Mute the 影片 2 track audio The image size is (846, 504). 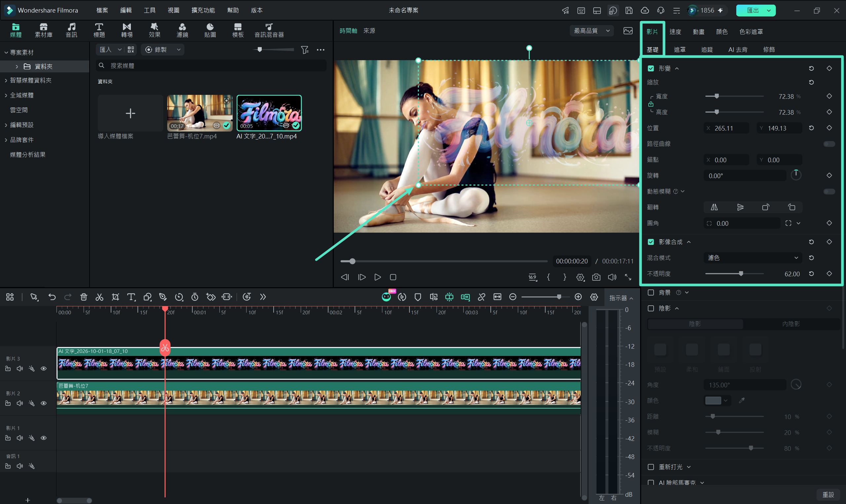pyautogui.click(x=20, y=403)
